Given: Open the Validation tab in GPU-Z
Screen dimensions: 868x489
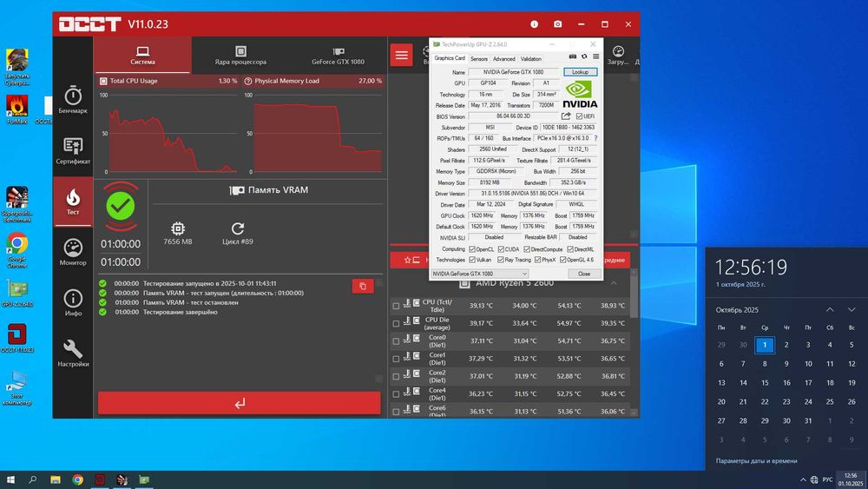Looking at the screenshot, I should point(531,59).
